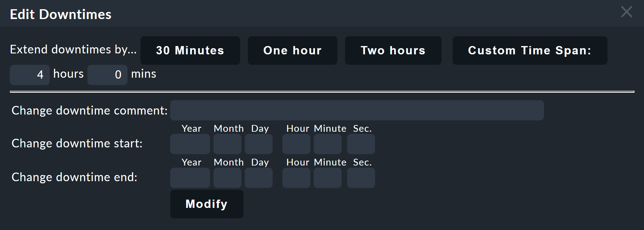Click the Two hours extend button
Viewport: 644px width, 230px height.
click(x=393, y=50)
